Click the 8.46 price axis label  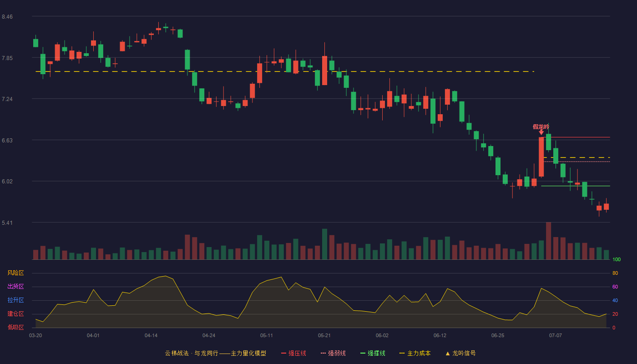tap(7, 17)
